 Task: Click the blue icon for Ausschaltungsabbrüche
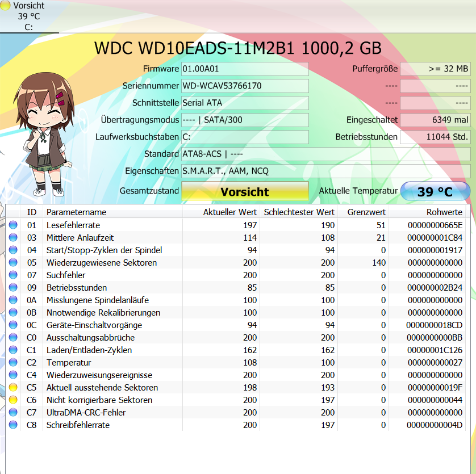click(13, 337)
